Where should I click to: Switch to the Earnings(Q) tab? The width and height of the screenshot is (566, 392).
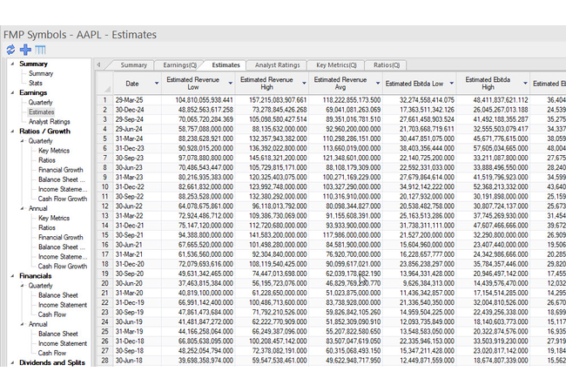click(x=179, y=65)
